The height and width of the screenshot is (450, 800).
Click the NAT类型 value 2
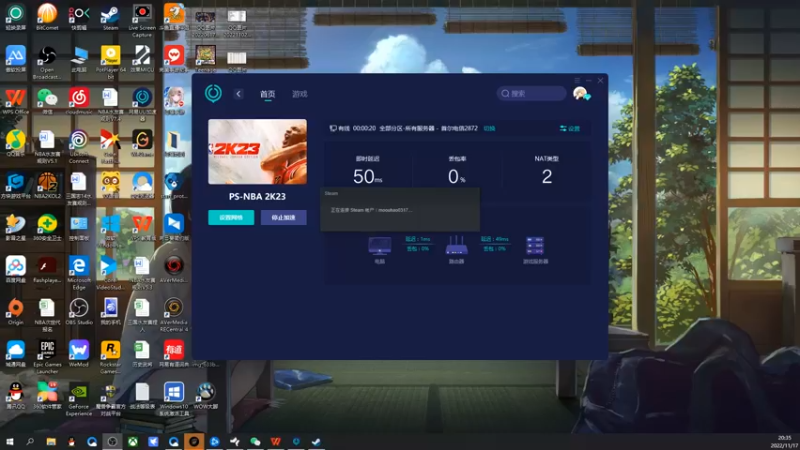546,177
